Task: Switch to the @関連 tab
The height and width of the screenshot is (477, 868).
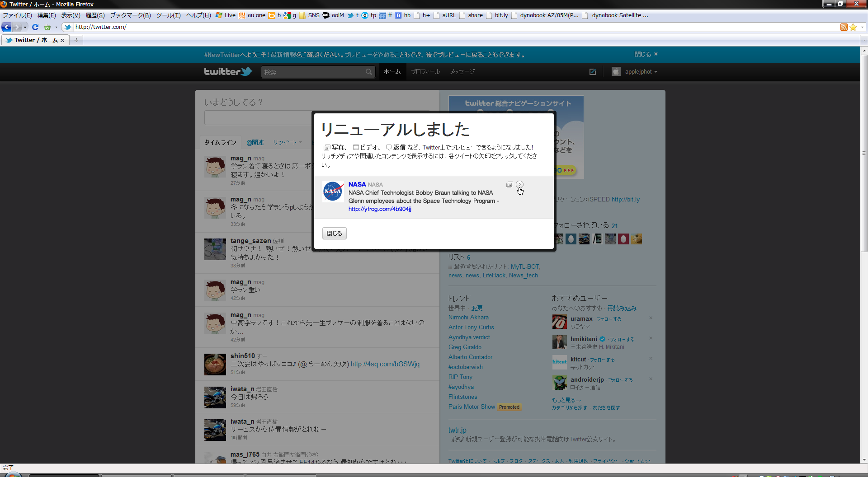Action: (255, 142)
